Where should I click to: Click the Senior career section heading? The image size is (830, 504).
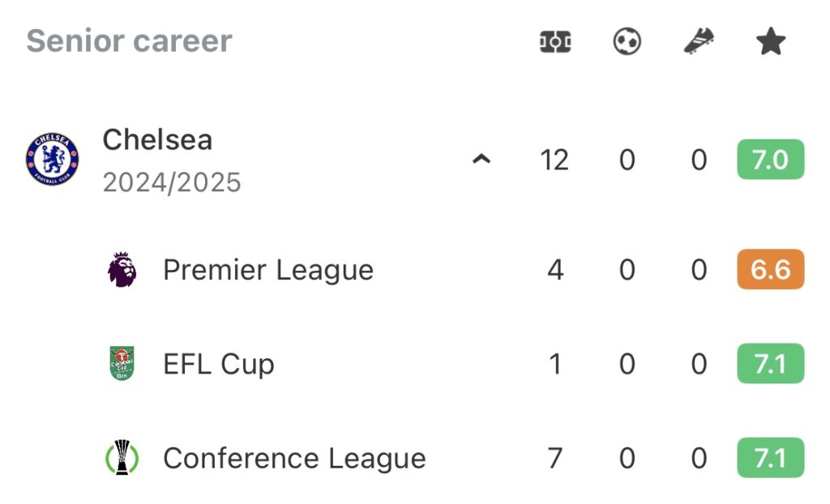pos(129,41)
